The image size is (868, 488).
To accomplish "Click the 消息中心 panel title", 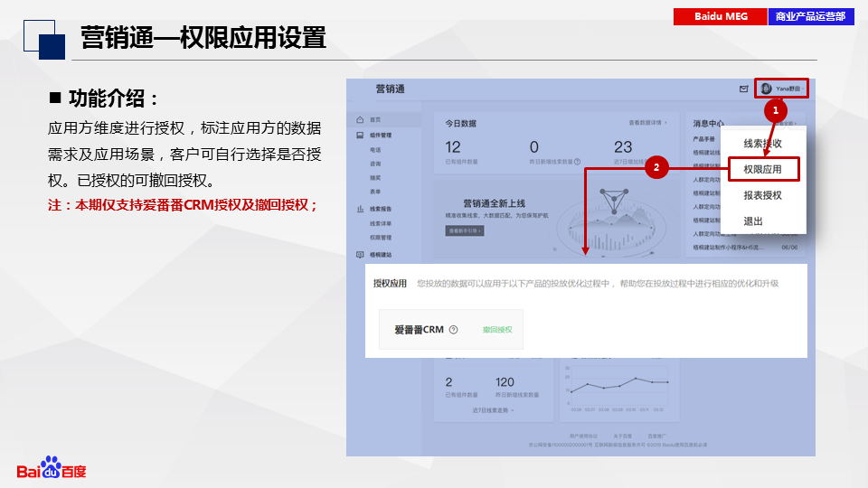I will (708, 124).
